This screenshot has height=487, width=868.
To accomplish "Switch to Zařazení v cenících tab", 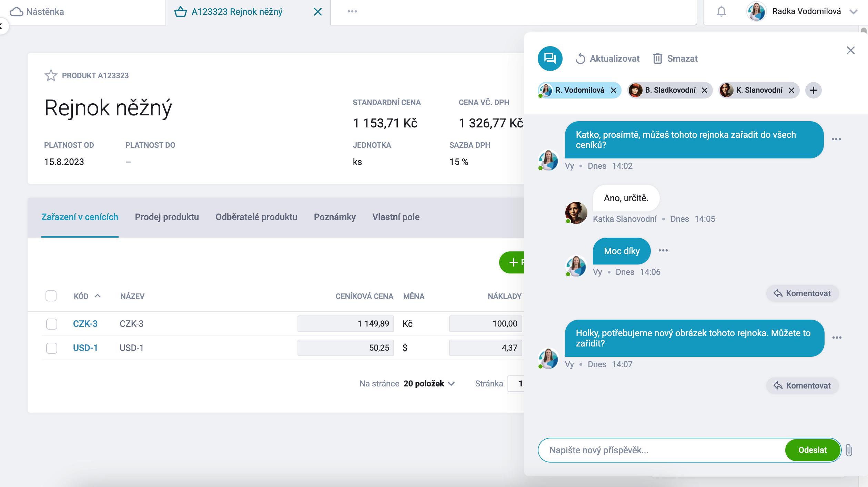I will pyautogui.click(x=80, y=217).
